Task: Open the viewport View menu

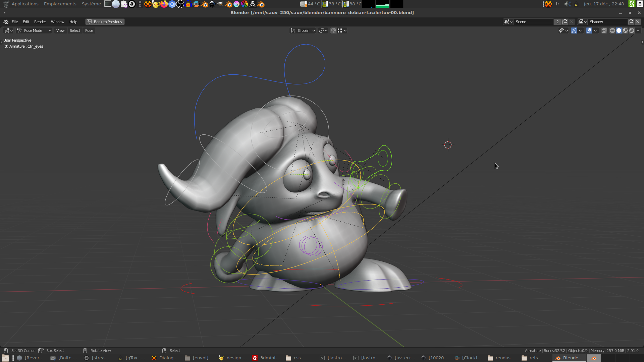Action: [60, 31]
